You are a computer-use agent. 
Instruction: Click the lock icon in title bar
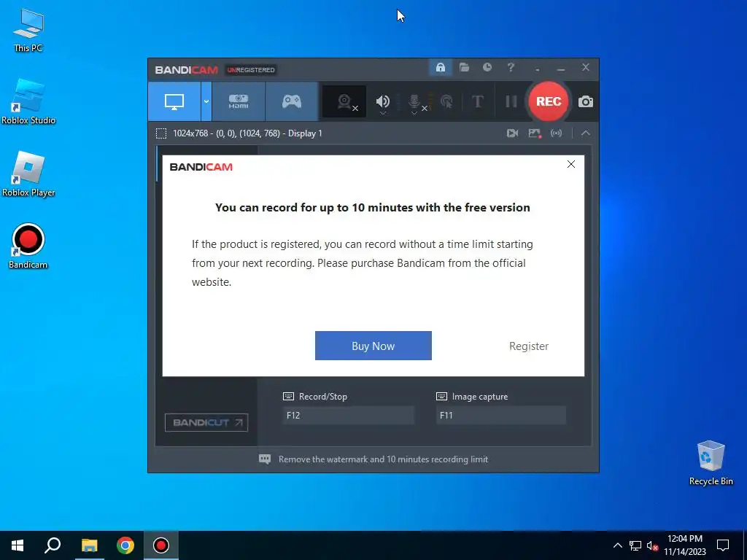click(440, 68)
